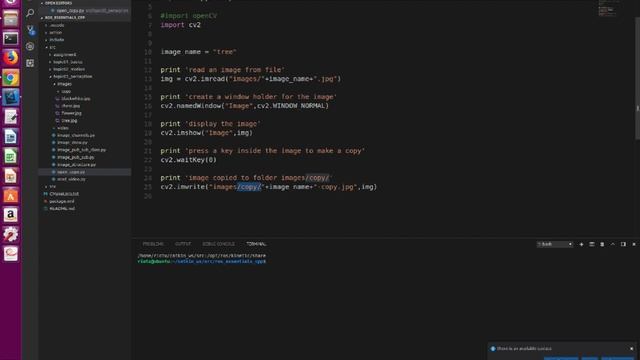Open image_pub_sub.py in the explorer
Image resolution: width=640 pixels, height=360 pixels.
tap(76, 158)
